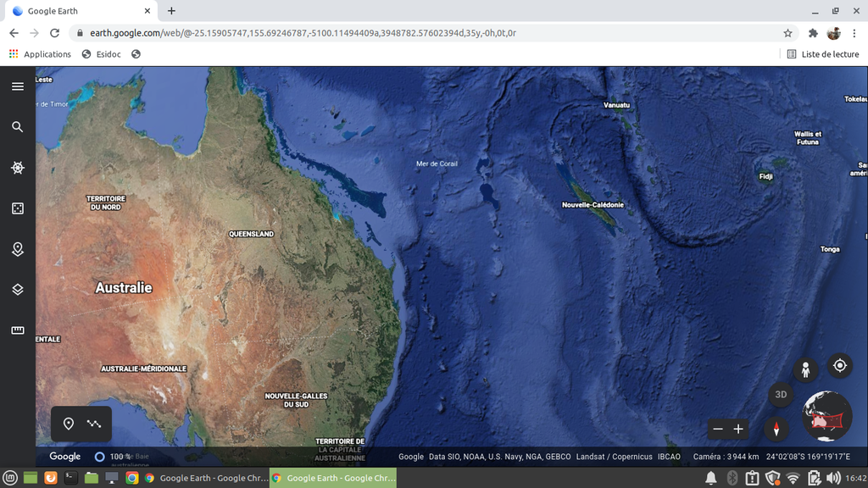This screenshot has width=868, height=488.
Task: Show the desktop via green panel icon
Action: 31,478
